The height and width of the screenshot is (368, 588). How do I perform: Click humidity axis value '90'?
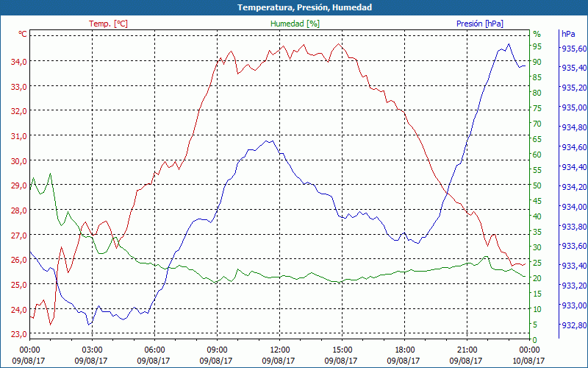(537, 62)
